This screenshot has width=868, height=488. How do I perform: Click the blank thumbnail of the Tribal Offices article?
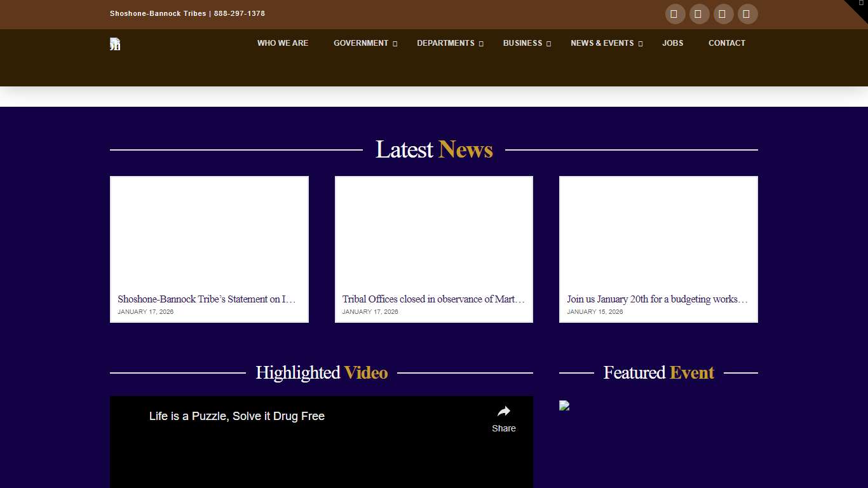(x=434, y=232)
